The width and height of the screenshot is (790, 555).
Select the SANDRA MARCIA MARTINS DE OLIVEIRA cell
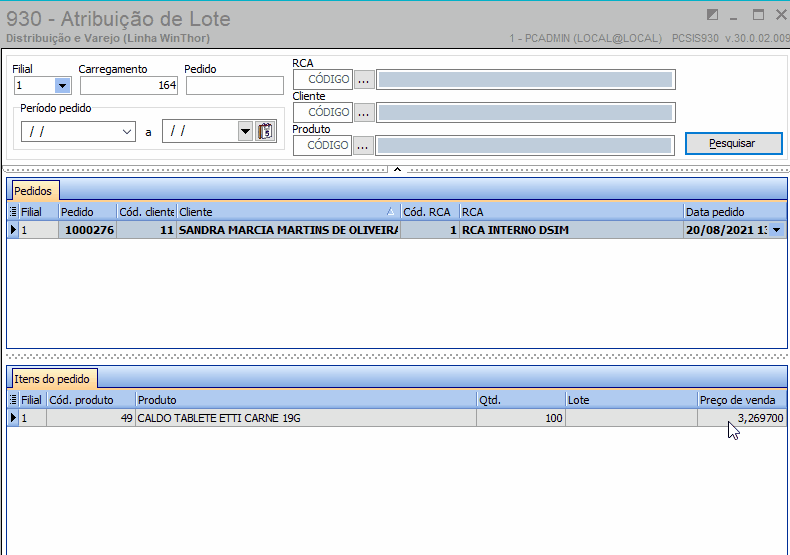[288, 230]
